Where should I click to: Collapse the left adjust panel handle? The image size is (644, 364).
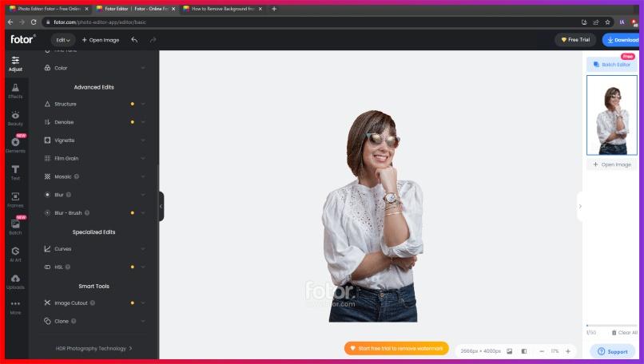[x=161, y=207]
